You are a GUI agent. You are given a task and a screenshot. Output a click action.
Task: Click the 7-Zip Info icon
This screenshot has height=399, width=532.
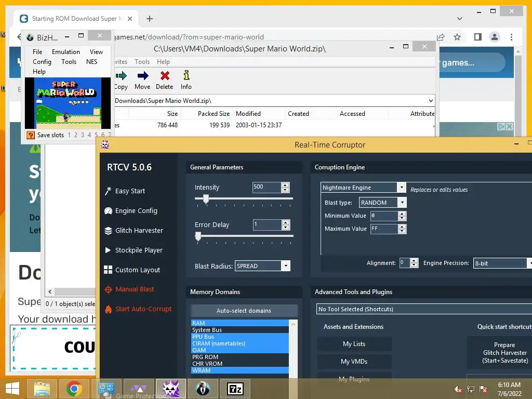click(x=187, y=75)
